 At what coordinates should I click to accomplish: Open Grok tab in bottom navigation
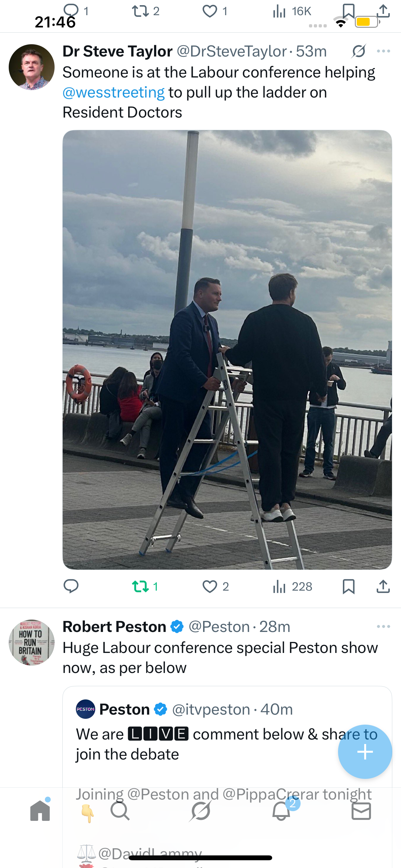[x=200, y=811]
